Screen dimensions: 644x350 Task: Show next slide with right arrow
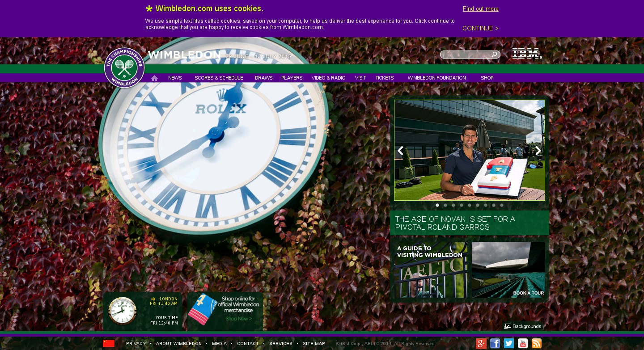pyautogui.click(x=538, y=151)
